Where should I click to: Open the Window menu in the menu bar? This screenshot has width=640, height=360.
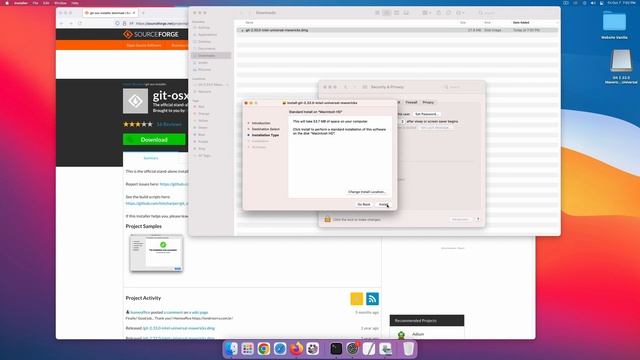(60, 3)
